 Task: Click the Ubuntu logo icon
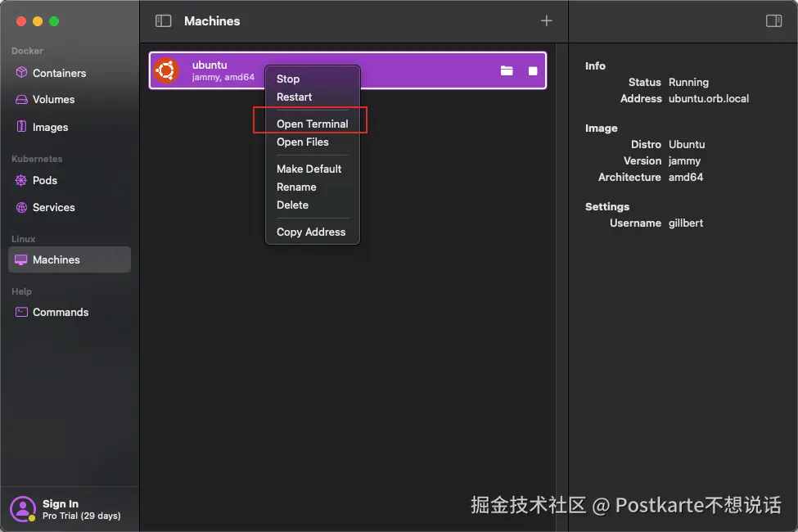pos(166,70)
